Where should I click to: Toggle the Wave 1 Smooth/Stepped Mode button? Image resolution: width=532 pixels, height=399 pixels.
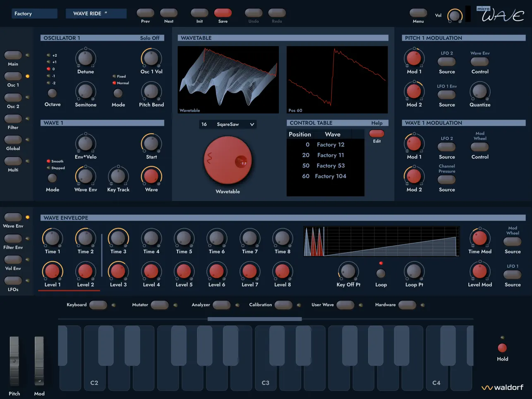tap(52, 178)
